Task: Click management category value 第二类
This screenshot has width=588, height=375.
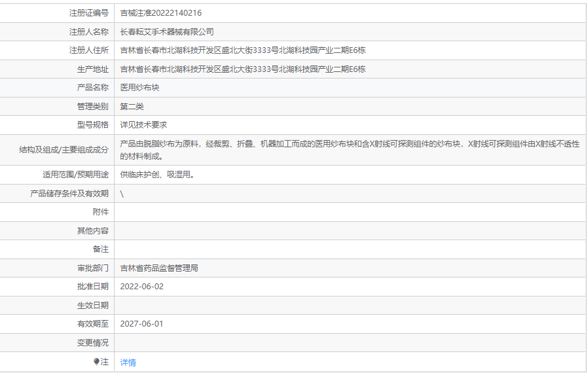Action: click(x=132, y=106)
